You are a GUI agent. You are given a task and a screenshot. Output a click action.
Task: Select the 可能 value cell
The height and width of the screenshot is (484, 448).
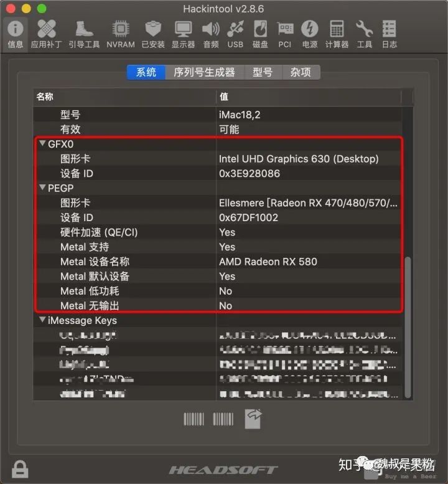point(229,130)
